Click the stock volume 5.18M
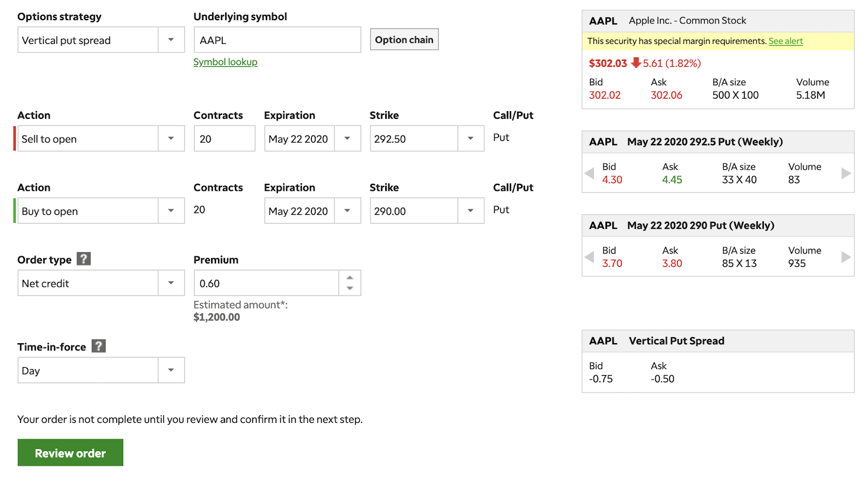 810,95
